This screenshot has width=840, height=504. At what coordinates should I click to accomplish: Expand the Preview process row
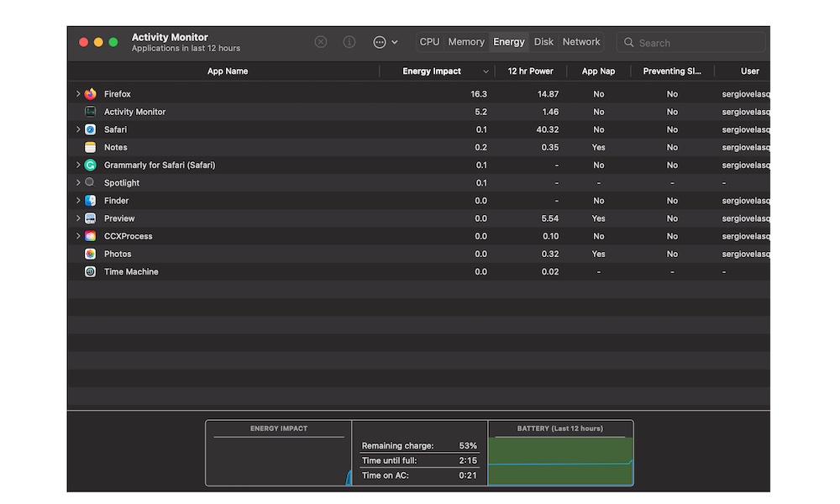pos(78,218)
